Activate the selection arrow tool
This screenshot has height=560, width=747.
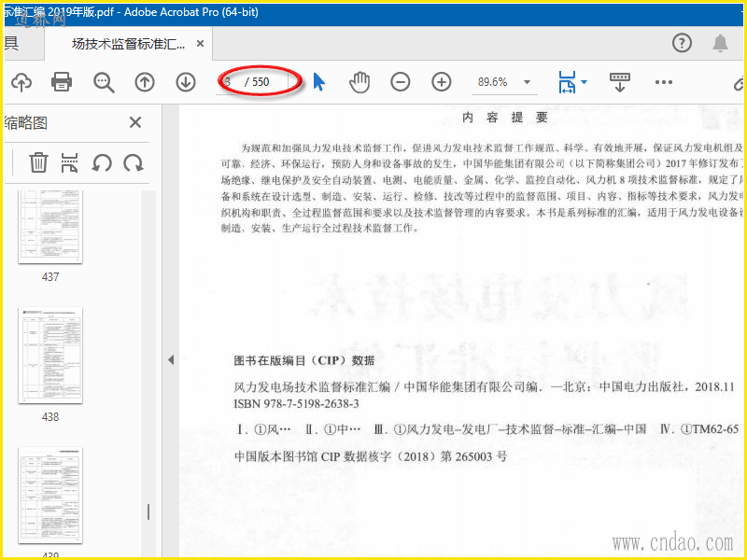(x=318, y=82)
